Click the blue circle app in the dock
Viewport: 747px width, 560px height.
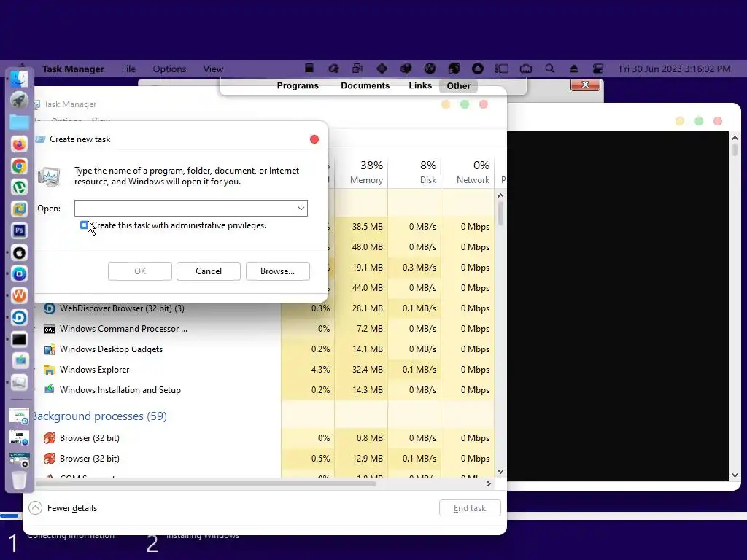[19, 274]
